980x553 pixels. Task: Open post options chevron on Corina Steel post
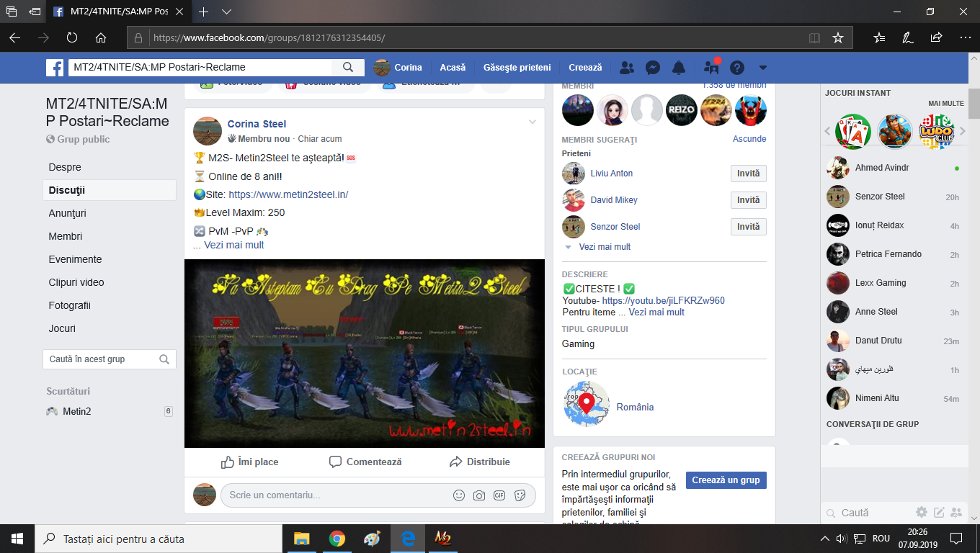click(x=533, y=122)
